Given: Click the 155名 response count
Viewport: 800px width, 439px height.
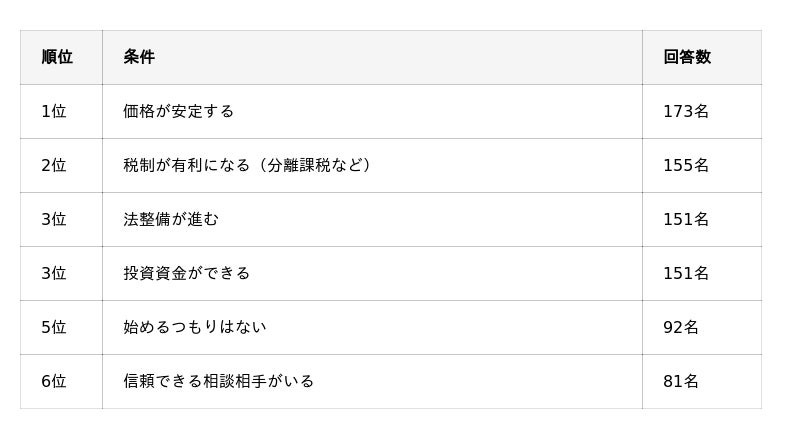Looking at the screenshot, I should pyautogui.click(x=686, y=165).
